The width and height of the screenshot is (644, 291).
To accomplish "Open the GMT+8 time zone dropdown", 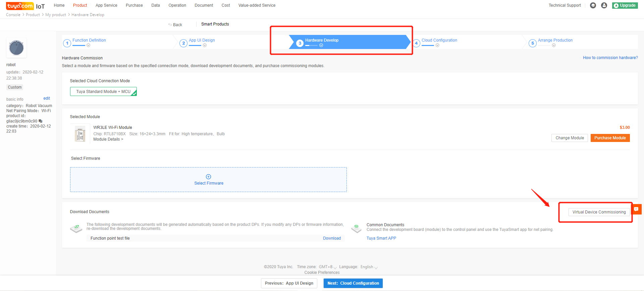I will point(328,267).
